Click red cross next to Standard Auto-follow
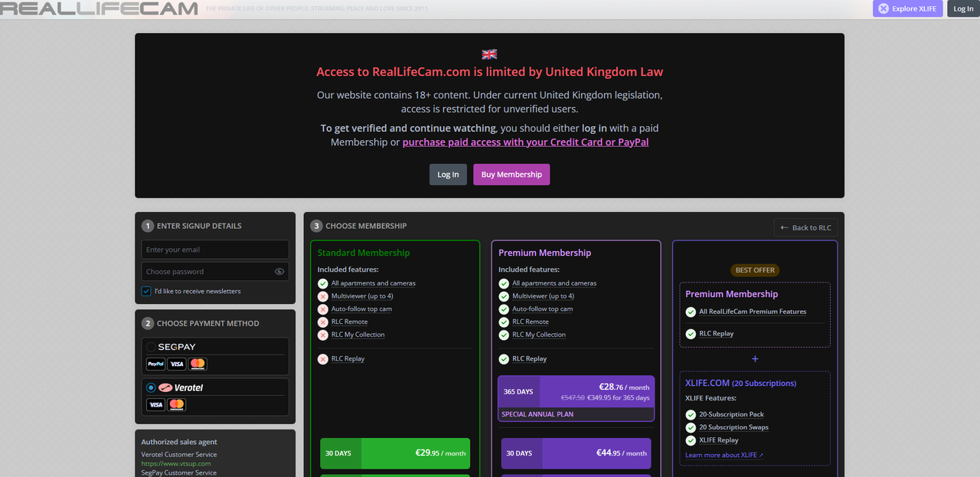This screenshot has width=980, height=477. pos(323,309)
